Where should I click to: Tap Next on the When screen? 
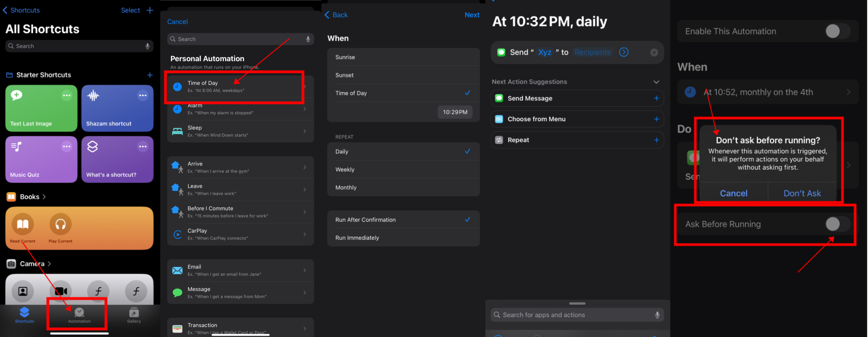(x=472, y=15)
